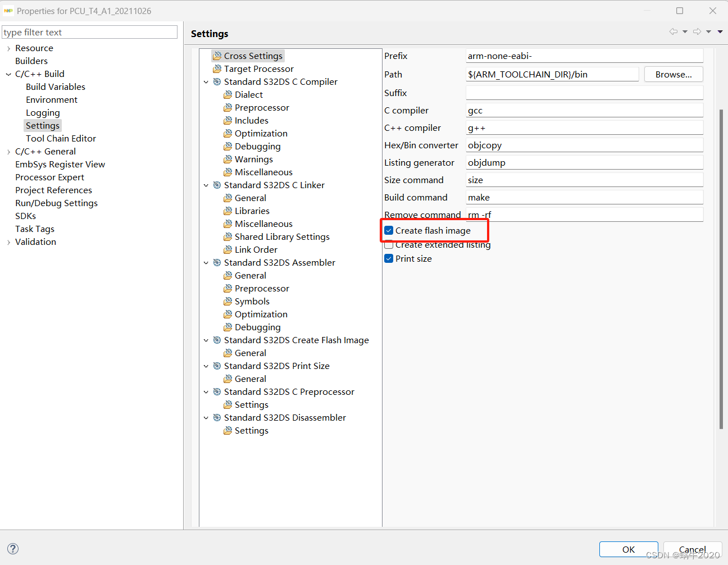This screenshot has height=565, width=728.
Task: Click the empty Suffix input field
Action: tap(584, 93)
